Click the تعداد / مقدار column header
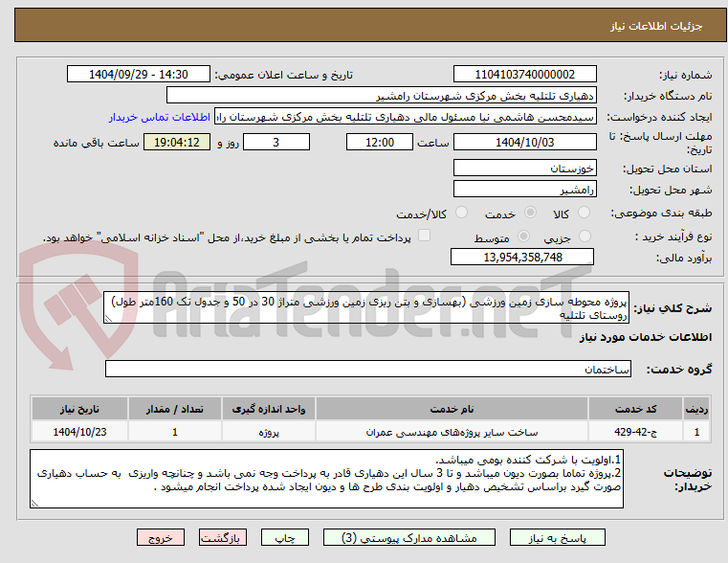The height and width of the screenshot is (563, 728). [174, 409]
